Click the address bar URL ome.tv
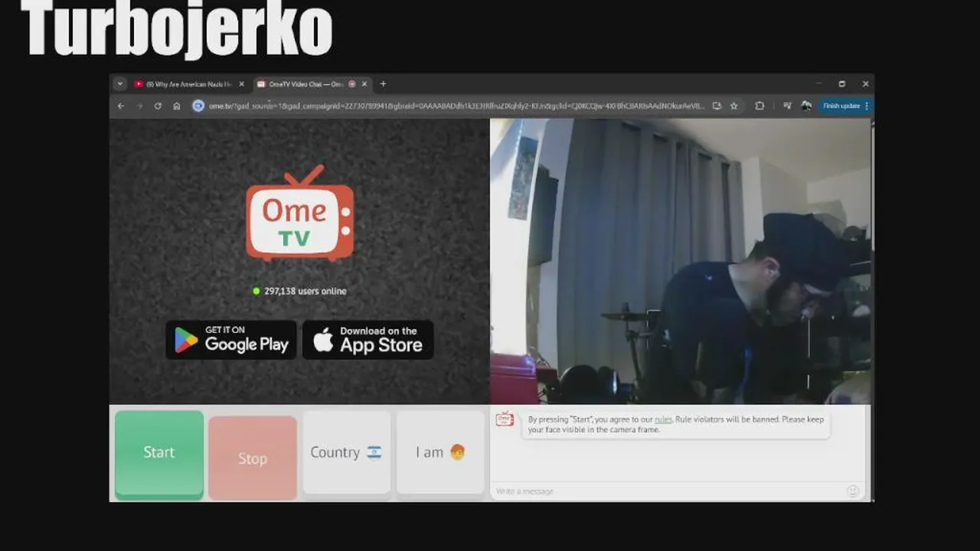980x551 pixels. click(x=456, y=106)
